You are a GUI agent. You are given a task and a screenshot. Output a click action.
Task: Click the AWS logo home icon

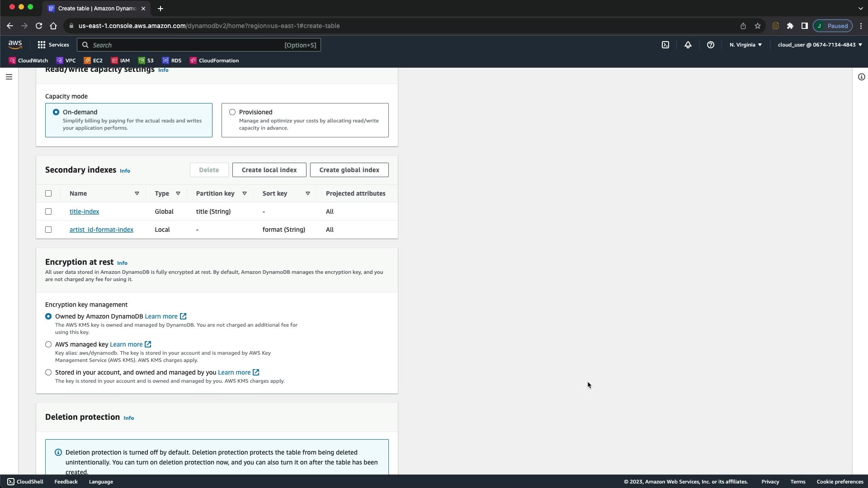[x=15, y=44]
